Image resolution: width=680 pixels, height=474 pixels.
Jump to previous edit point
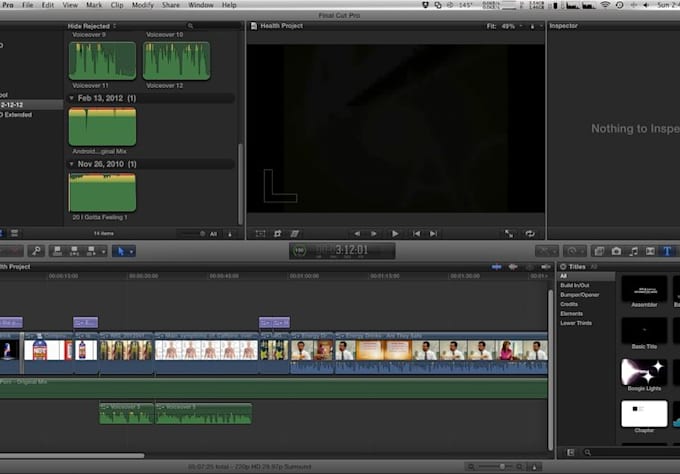(x=416, y=234)
